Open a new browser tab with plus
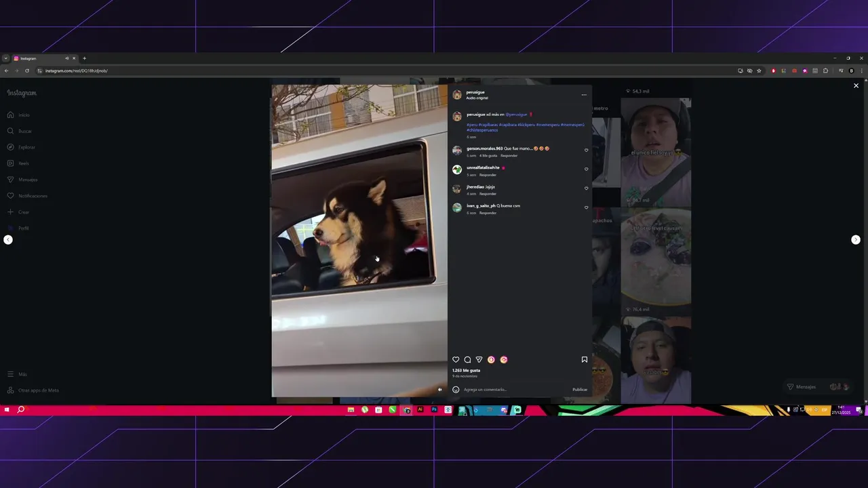 [x=84, y=58]
